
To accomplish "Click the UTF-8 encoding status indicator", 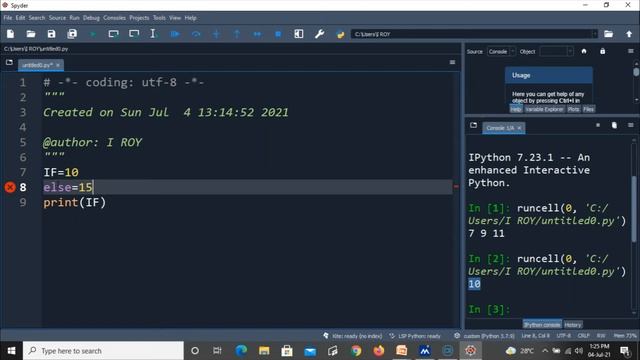I will click(564, 336).
